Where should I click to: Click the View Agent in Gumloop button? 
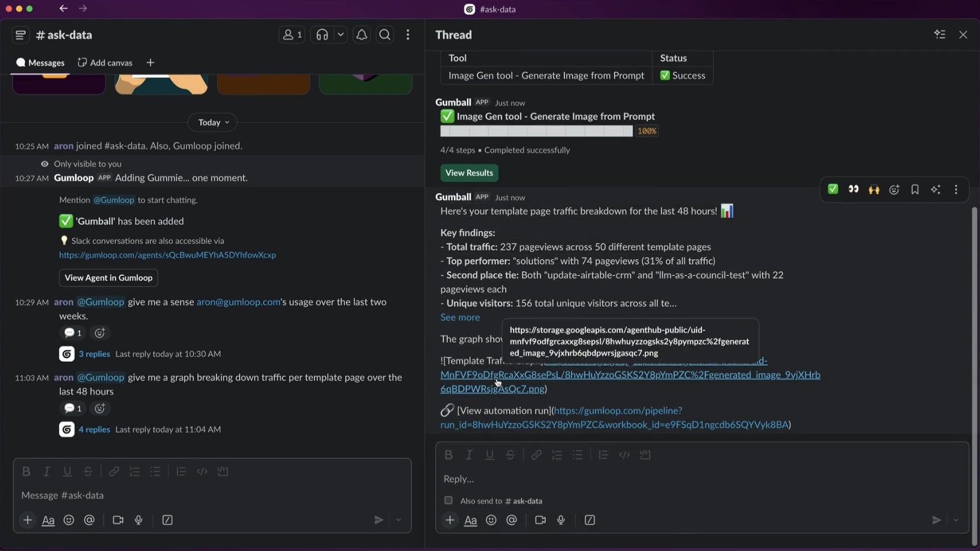(x=109, y=278)
